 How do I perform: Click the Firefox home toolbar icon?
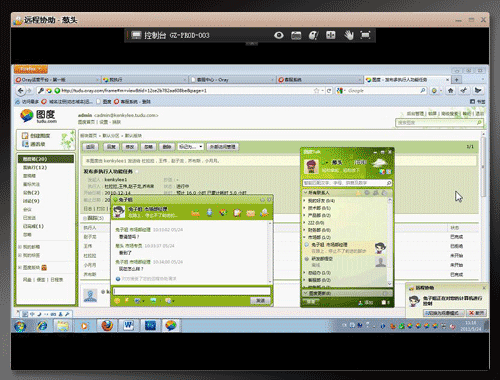coord(451,90)
